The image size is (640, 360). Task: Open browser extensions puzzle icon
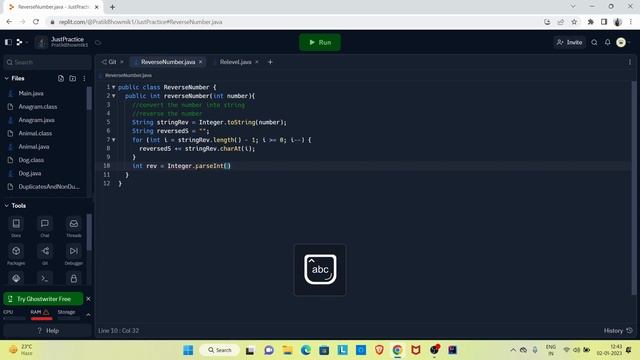click(x=590, y=22)
